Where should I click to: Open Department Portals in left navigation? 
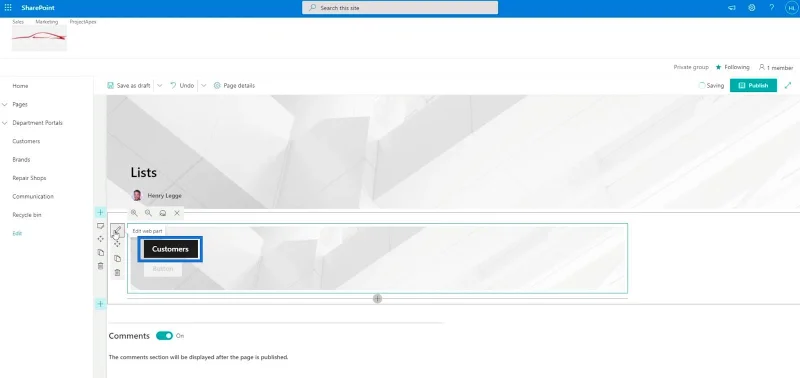[x=38, y=123]
